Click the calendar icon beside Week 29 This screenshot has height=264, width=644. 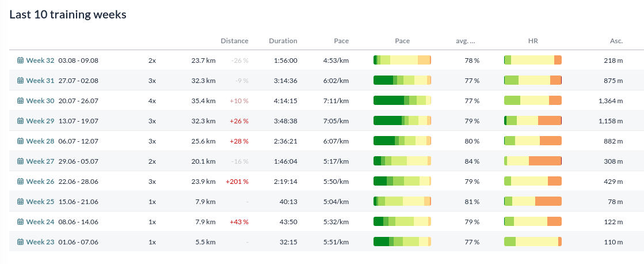pos(20,121)
